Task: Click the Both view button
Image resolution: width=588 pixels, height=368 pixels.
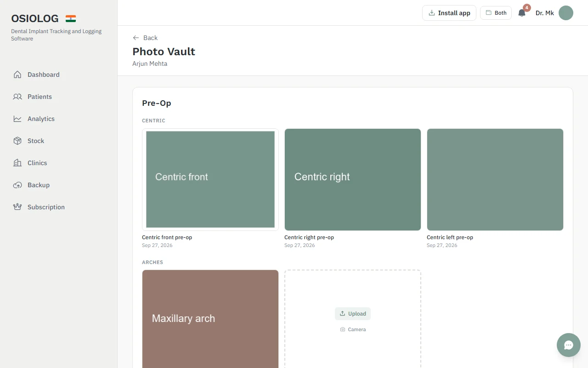Action: coord(496,13)
